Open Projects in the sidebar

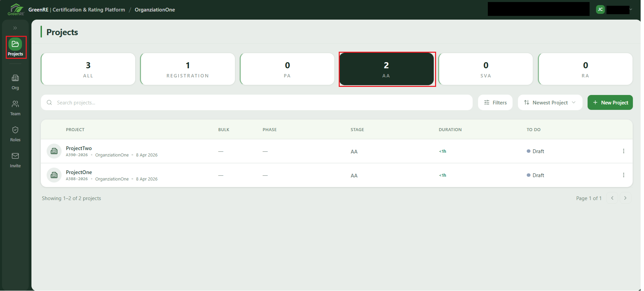pos(16,47)
